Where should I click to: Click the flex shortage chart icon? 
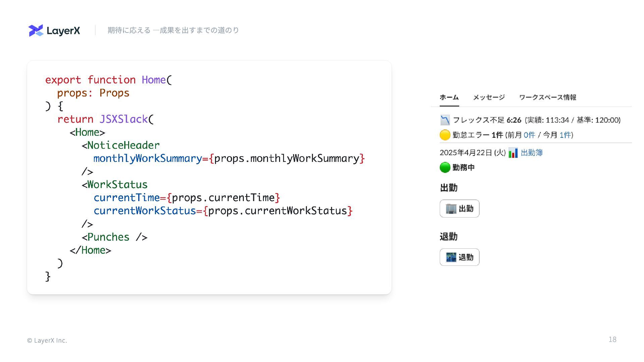[445, 120]
